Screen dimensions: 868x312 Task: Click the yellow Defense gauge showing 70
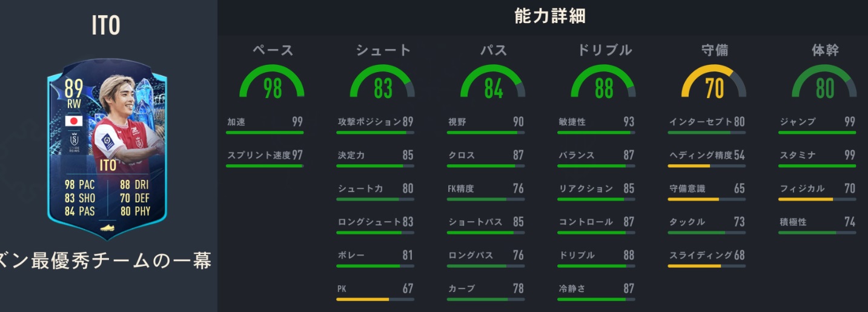pyautogui.click(x=714, y=83)
